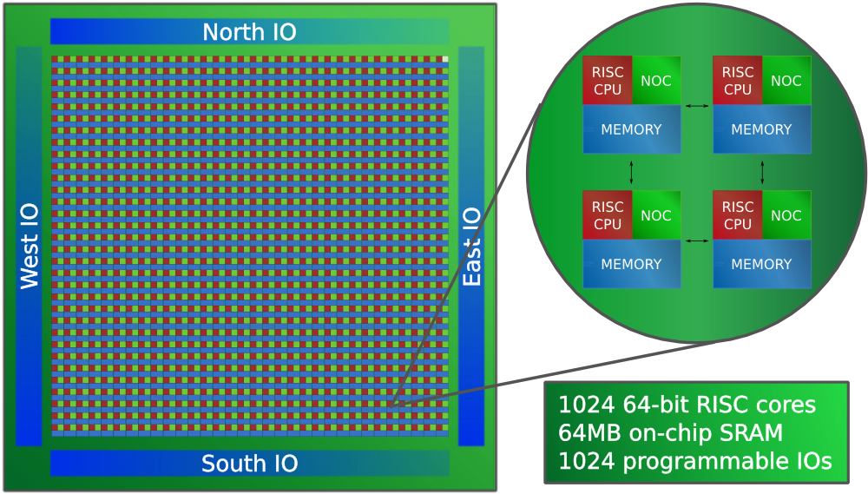Select the East IO block
The height and width of the screenshot is (494, 868).
click(x=471, y=247)
